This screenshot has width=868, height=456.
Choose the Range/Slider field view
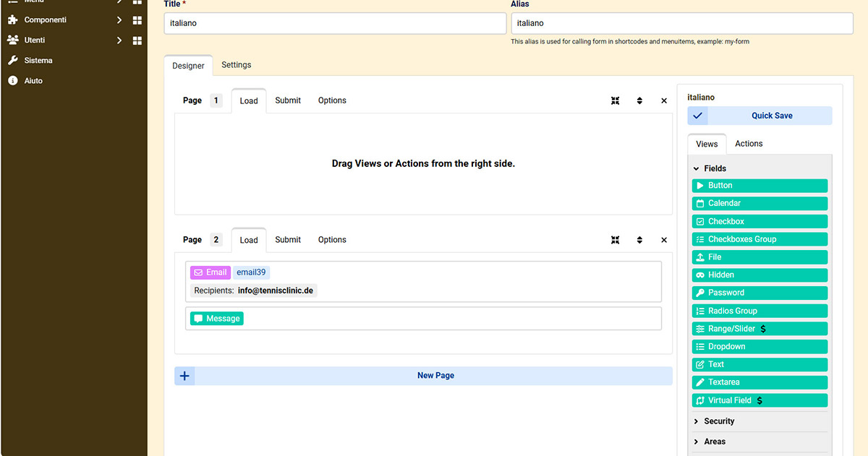click(x=759, y=329)
